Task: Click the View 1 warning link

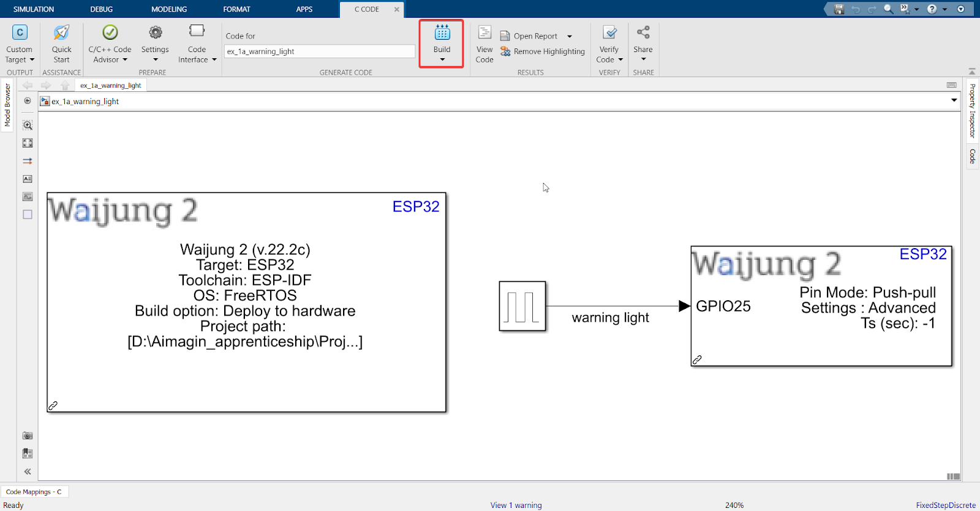Action: point(516,505)
